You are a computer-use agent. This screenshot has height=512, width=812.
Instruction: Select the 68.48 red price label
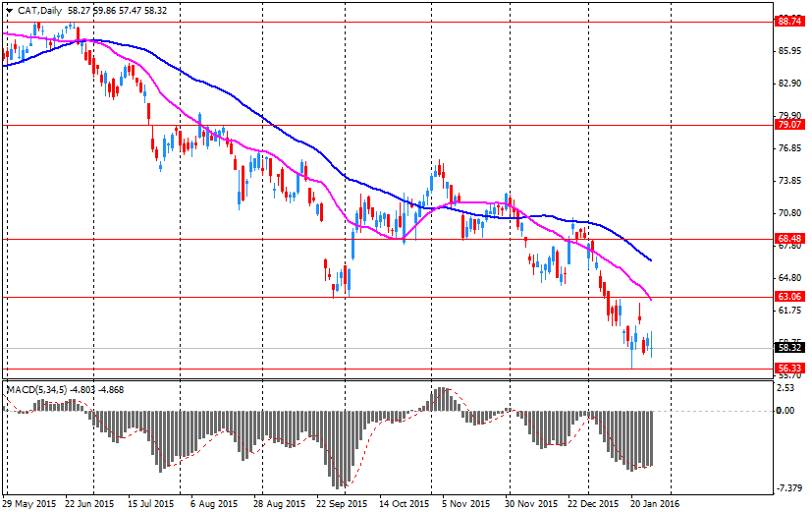pos(789,239)
